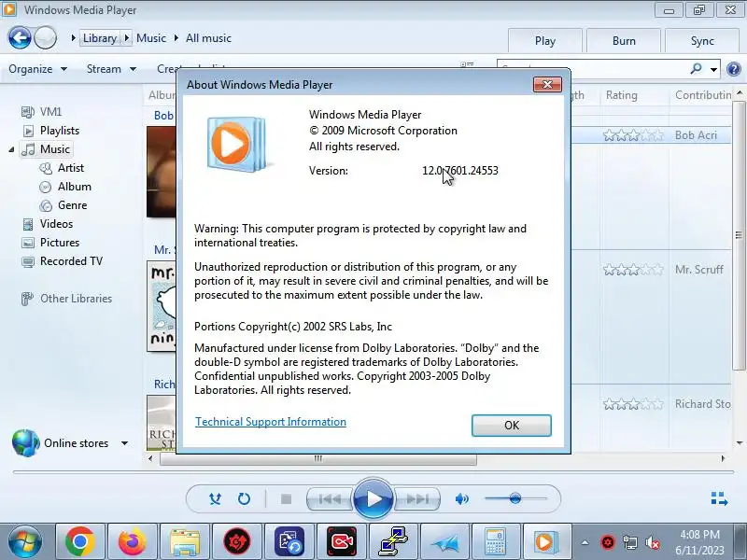Select Pictures in navigation pane

point(50,243)
